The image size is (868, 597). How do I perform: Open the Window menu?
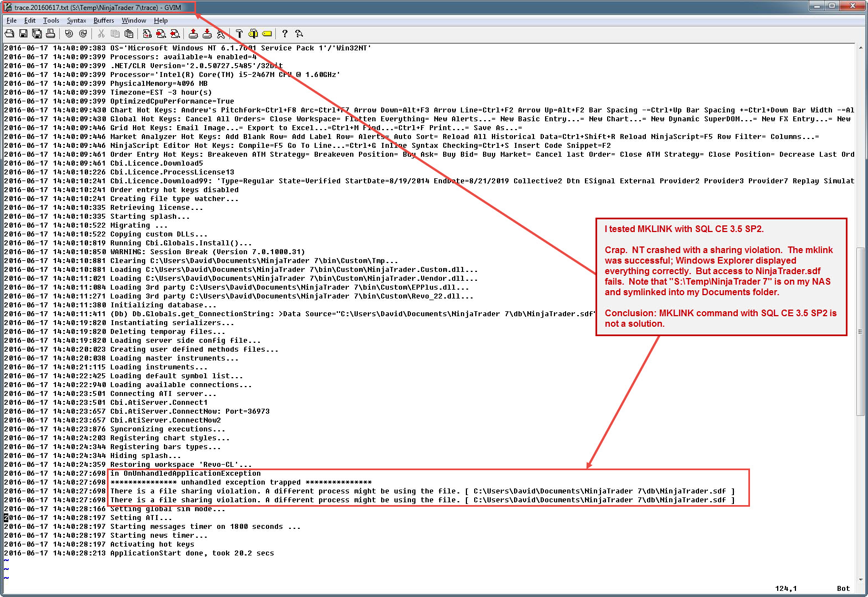pyautogui.click(x=134, y=20)
